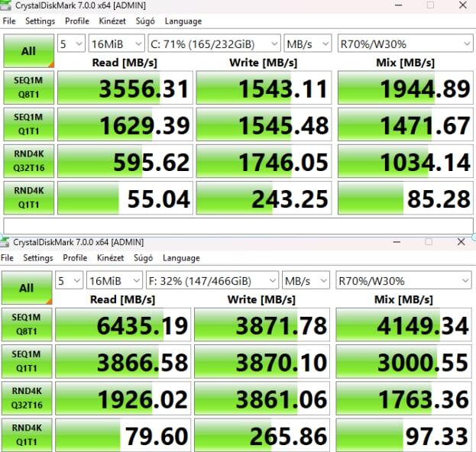Open MB/s unit dropdown in bottom window
This screenshot has height=452, width=476.
coord(306,281)
